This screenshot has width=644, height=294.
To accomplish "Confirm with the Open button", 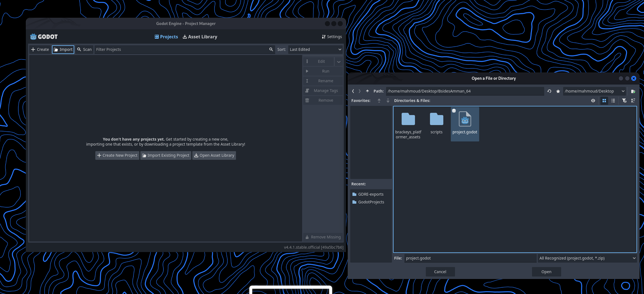I will [x=546, y=272].
